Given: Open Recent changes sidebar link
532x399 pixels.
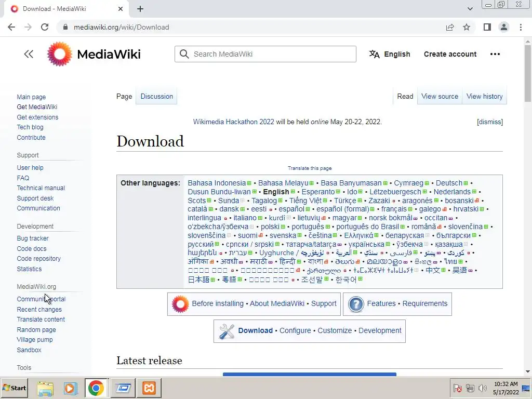Looking at the screenshot, I should coord(39,310).
